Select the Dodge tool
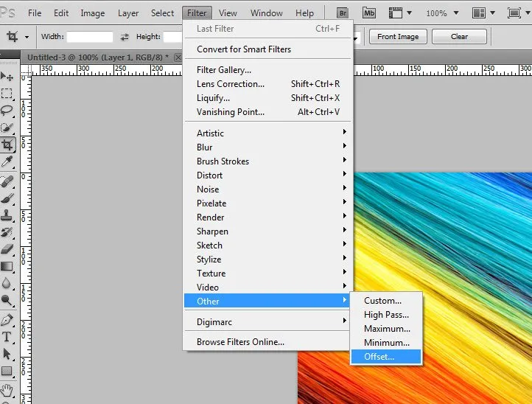532x404 pixels. point(7,300)
